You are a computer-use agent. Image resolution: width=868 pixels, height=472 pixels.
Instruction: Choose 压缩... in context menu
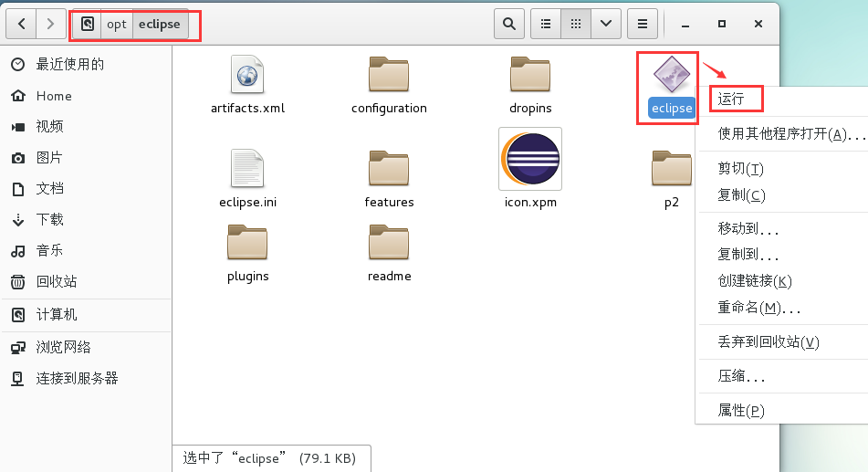[781, 376]
